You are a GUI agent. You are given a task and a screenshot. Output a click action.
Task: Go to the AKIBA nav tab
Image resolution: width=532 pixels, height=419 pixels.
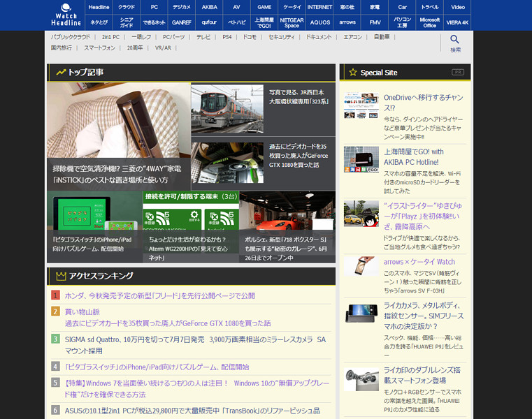click(209, 7)
